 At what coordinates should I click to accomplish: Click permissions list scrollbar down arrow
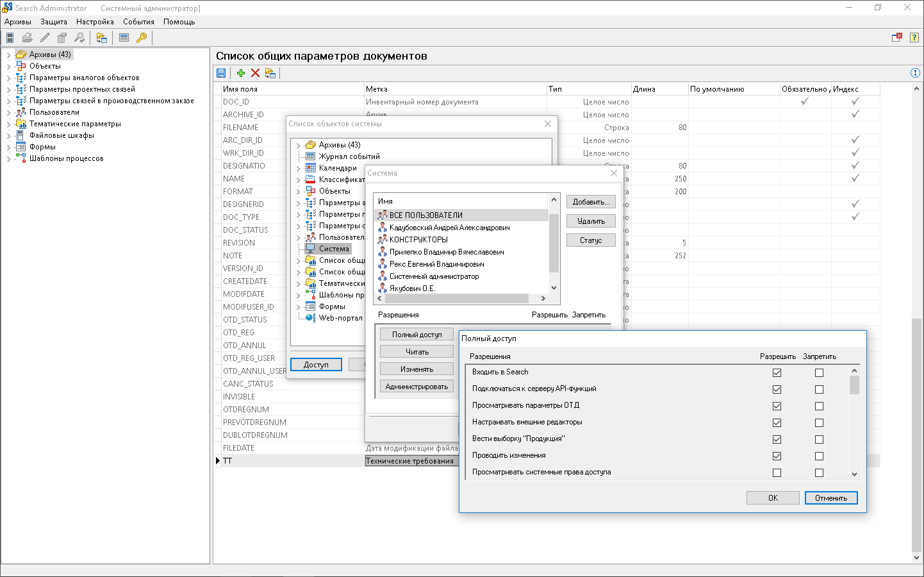[854, 474]
